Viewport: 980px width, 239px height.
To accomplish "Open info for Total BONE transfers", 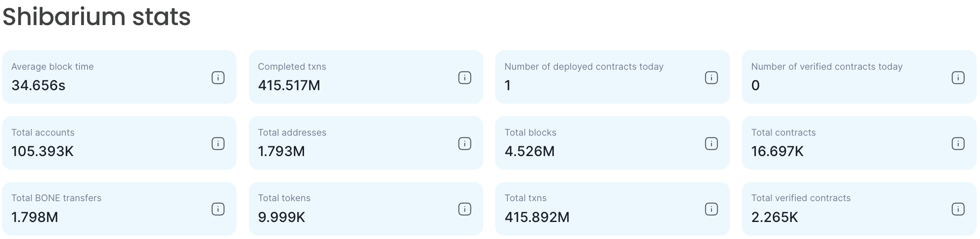I will 218,209.
